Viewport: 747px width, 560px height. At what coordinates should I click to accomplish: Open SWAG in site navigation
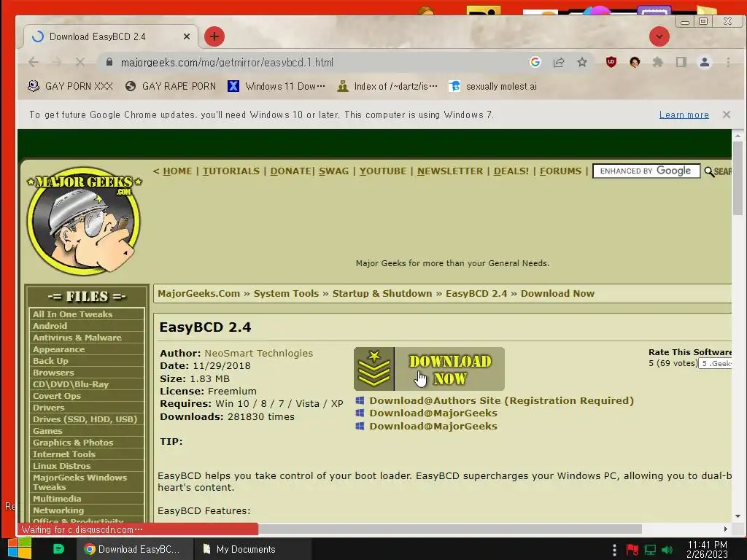tap(333, 171)
